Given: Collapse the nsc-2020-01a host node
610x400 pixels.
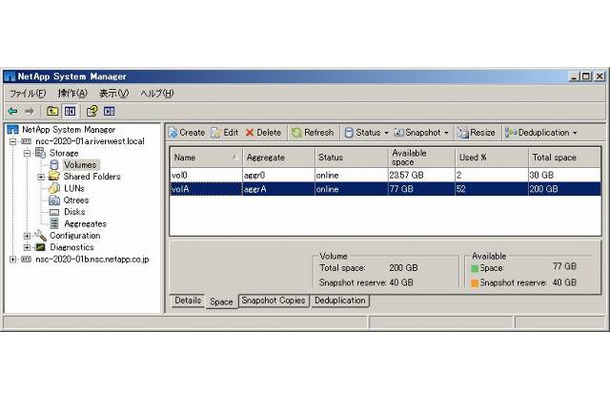Looking at the screenshot, I should 13,141.
